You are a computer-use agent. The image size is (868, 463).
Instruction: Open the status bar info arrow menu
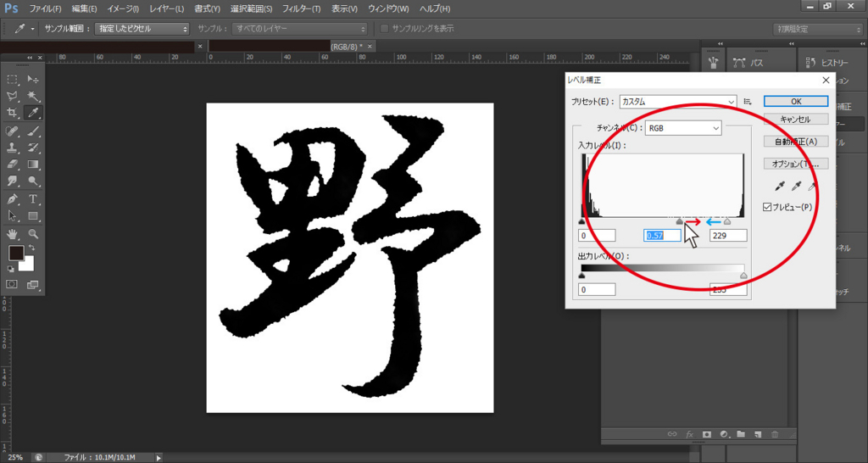[159, 458]
